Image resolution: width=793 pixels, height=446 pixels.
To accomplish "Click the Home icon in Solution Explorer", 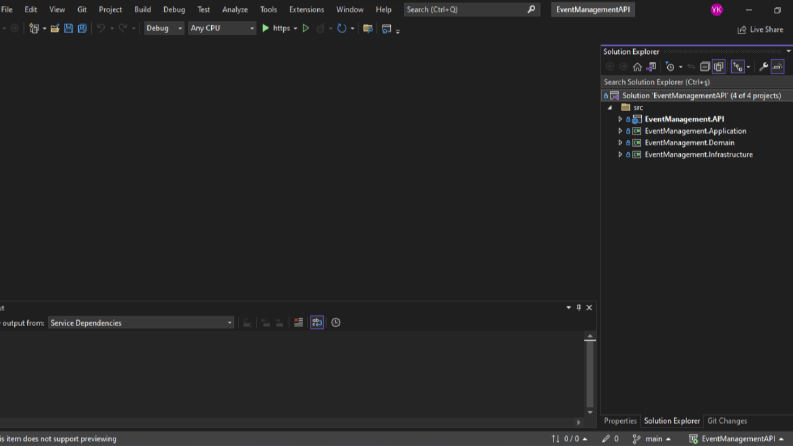I will point(637,67).
